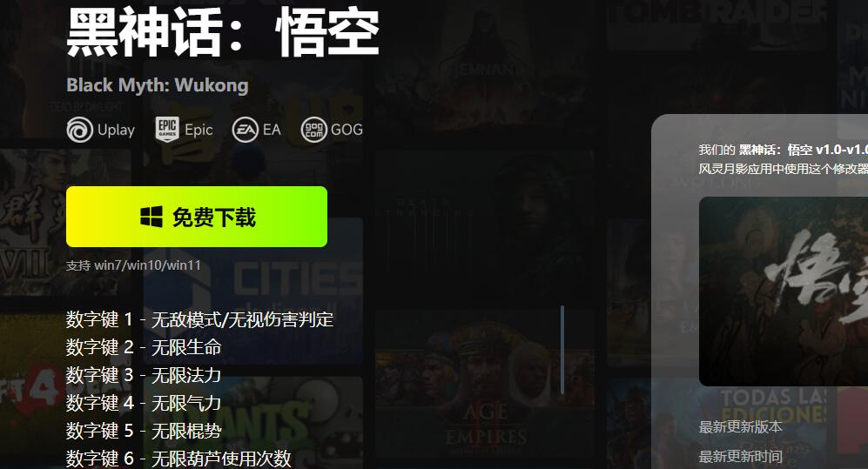Select 数字键 4 无限气力 cheat entry
868x469 pixels.
click(x=144, y=403)
